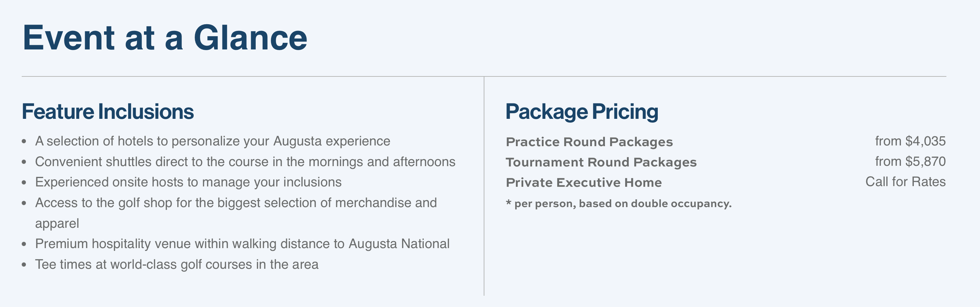
Task: Click the bullet dot before Tee times
Action: point(24,265)
